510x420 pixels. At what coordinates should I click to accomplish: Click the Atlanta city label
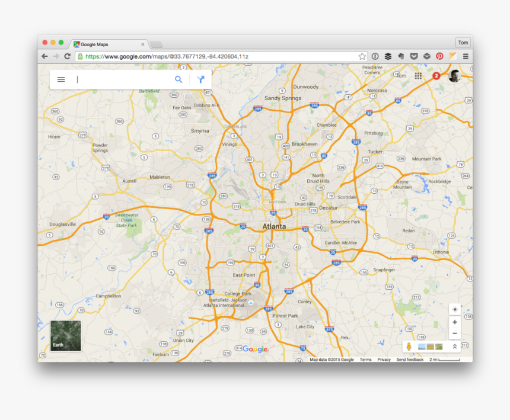[274, 226]
